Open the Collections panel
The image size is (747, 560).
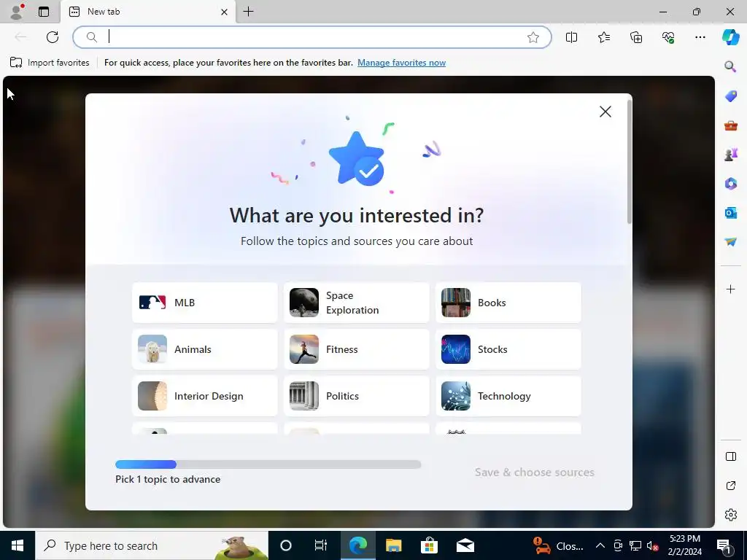click(x=636, y=37)
